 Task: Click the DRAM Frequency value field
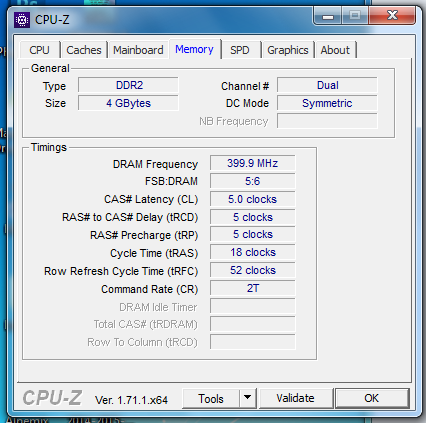click(x=253, y=163)
